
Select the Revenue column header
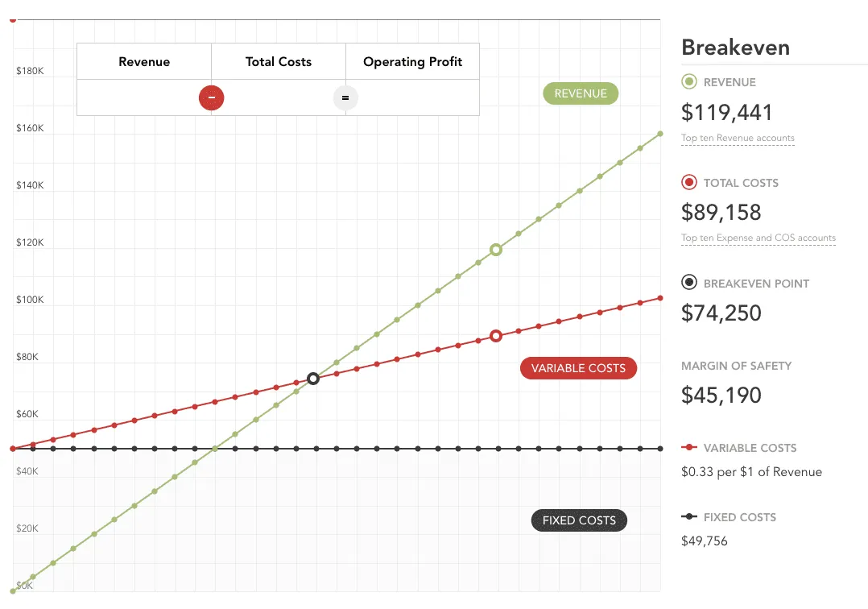[143, 61]
